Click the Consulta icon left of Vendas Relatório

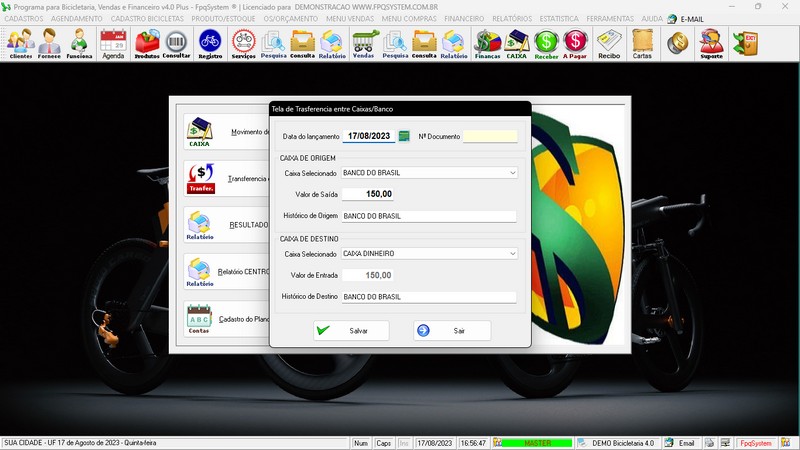pyautogui.click(x=303, y=43)
